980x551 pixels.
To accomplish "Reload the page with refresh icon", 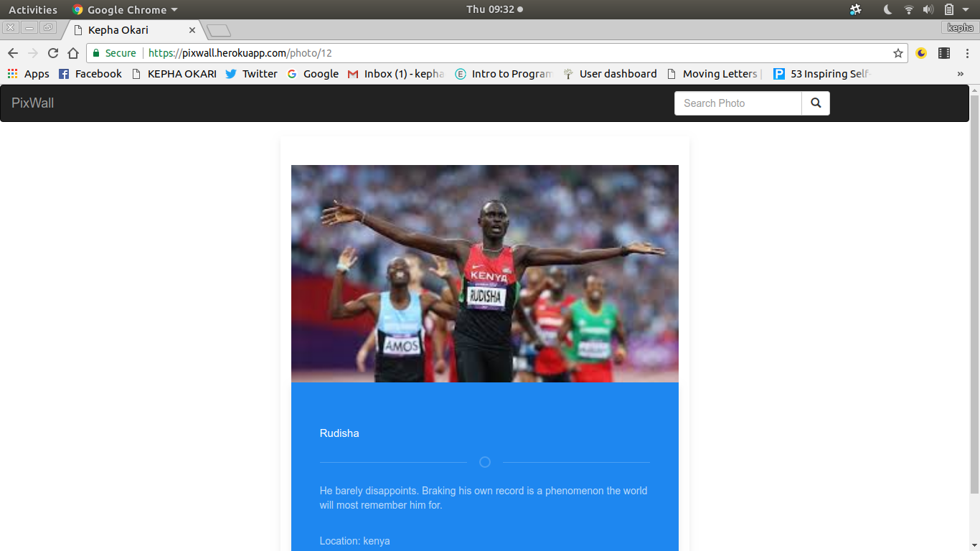I will pos(53,53).
